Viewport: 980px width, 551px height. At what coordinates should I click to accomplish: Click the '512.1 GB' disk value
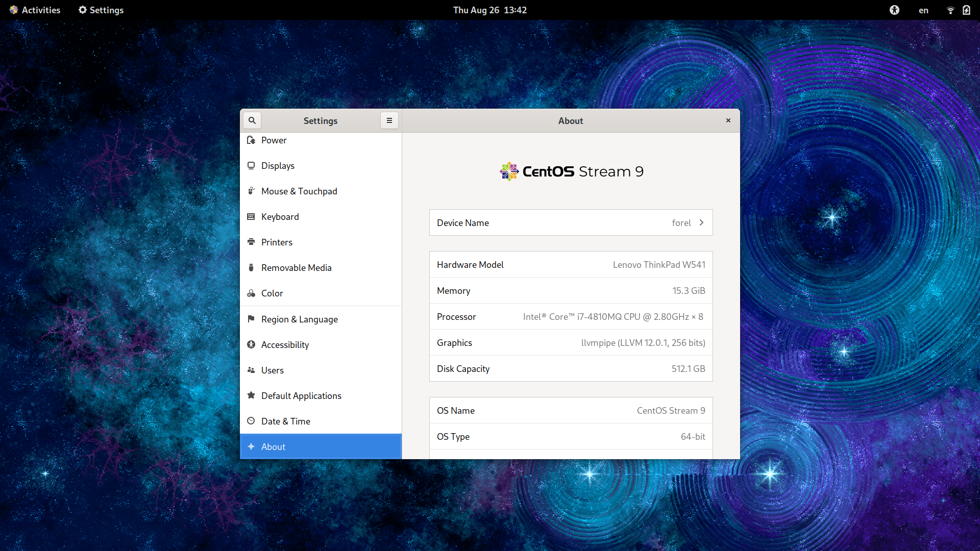(688, 369)
